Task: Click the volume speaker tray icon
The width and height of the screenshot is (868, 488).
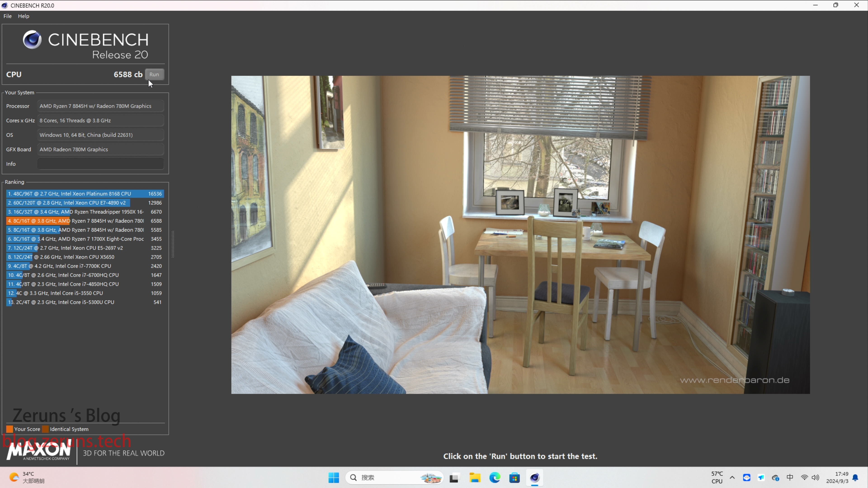Action: click(x=815, y=478)
